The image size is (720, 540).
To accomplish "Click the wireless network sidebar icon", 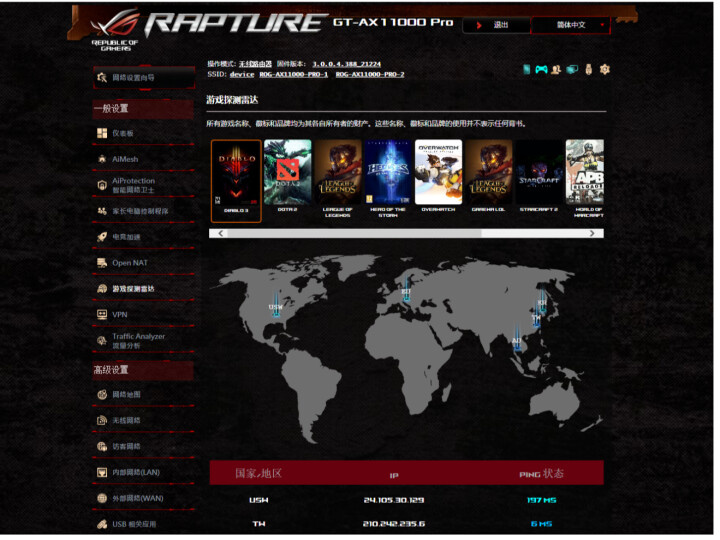I will click(x=102, y=420).
